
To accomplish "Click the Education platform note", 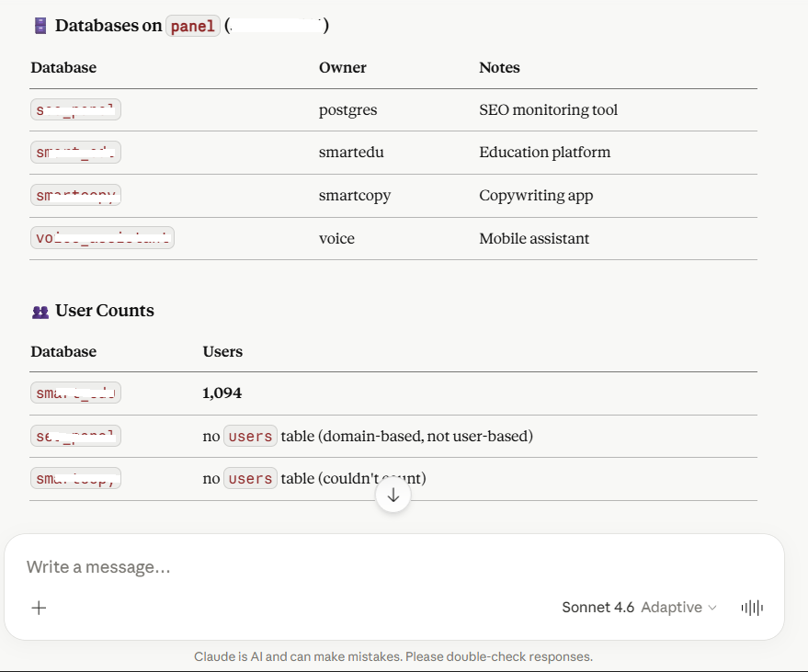I will [x=545, y=152].
